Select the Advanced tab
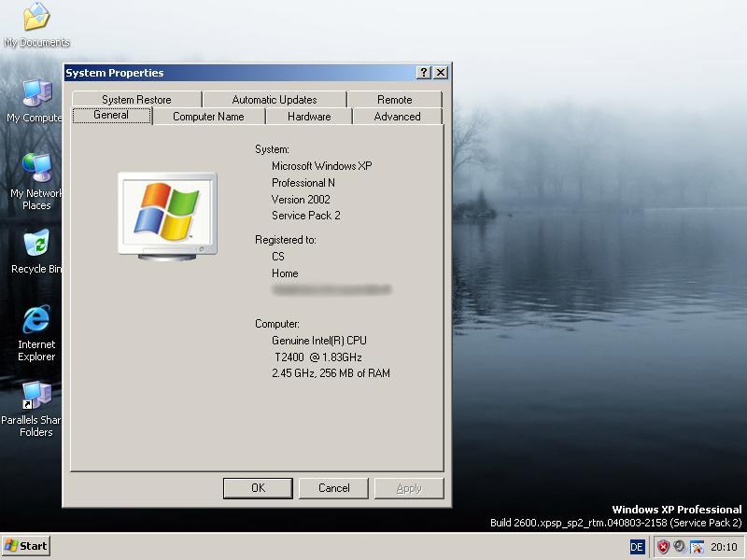This screenshot has height=560, width=747. [x=397, y=117]
